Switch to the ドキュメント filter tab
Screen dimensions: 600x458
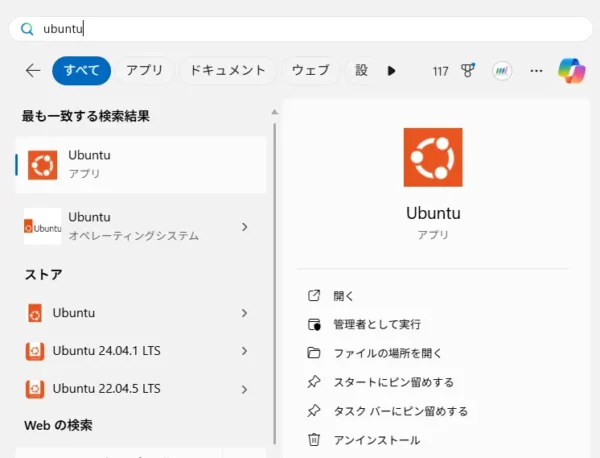(x=228, y=70)
